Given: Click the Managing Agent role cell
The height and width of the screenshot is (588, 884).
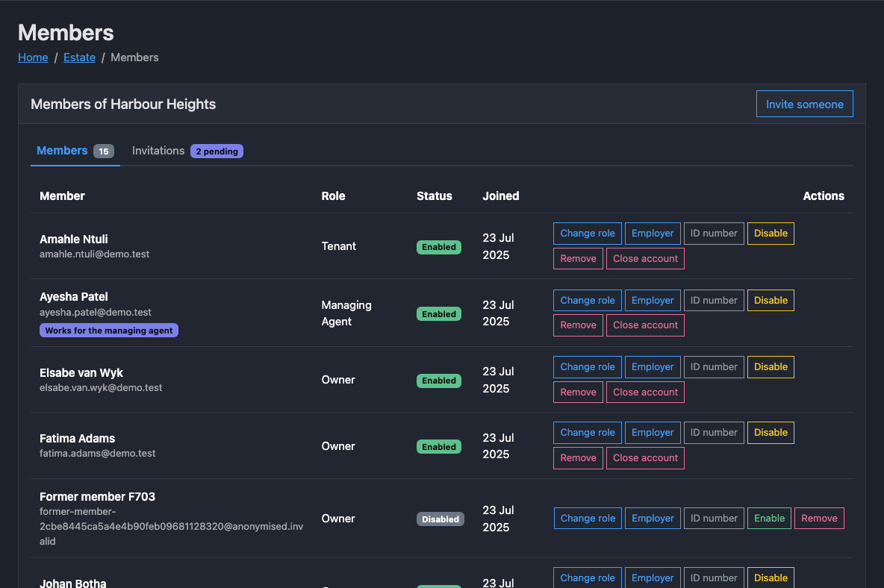Looking at the screenshot, I should tap(346, 313).
